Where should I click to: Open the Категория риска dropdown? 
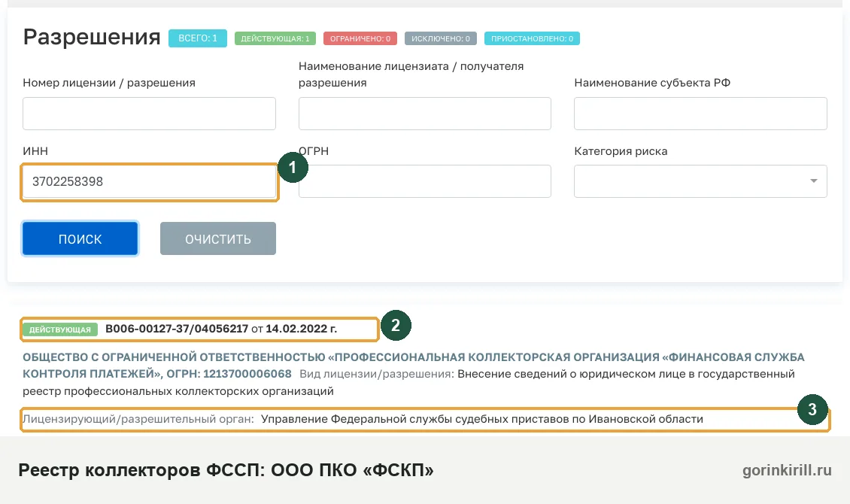click(x=700, y=181)
